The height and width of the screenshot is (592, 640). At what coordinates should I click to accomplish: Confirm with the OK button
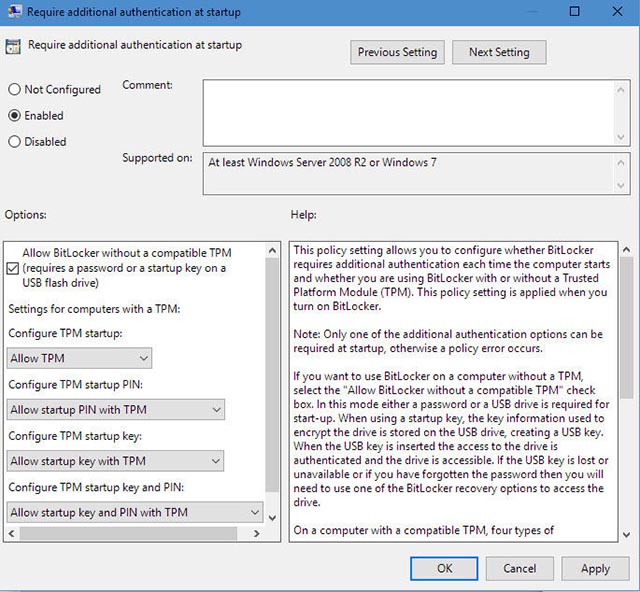pyautogui.click(x=444, y=568)
